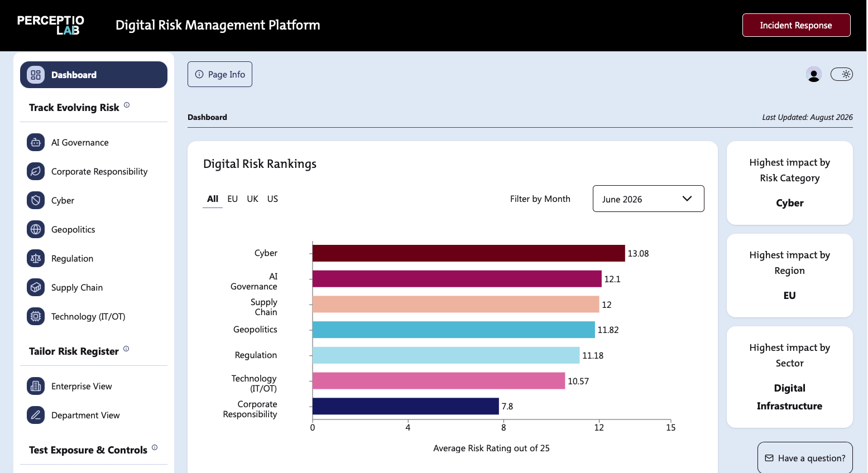Open the Enterprise View building icon
The image size is (868, 473).
click(36, 386)
